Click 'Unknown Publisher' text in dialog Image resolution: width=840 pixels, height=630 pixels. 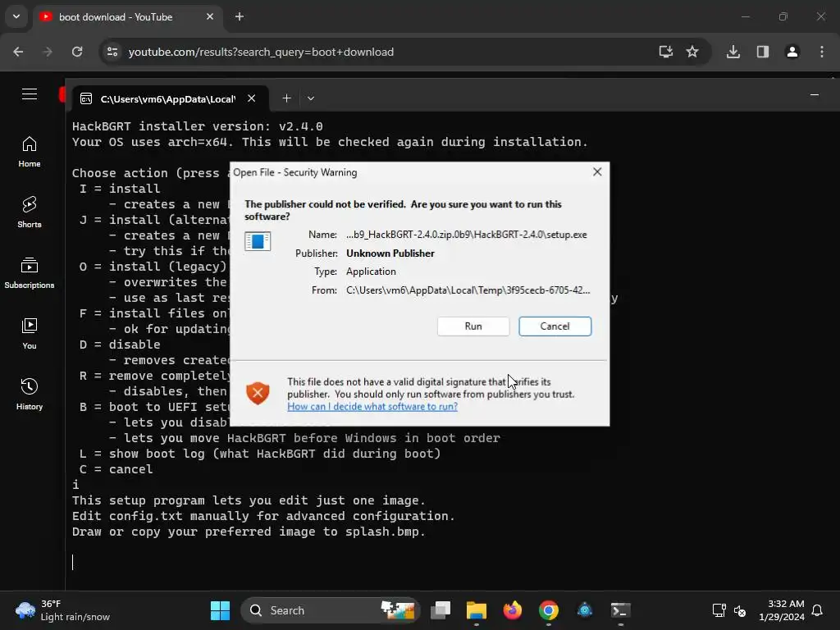pos(390,253)
